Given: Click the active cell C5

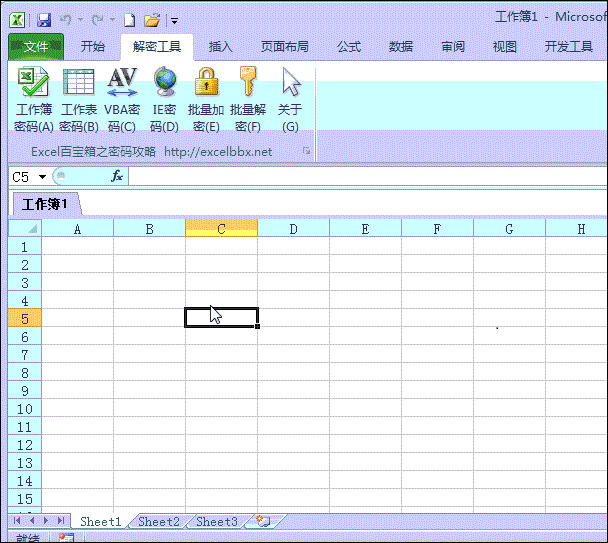Looking at the screenshot, I should point(221,318).
